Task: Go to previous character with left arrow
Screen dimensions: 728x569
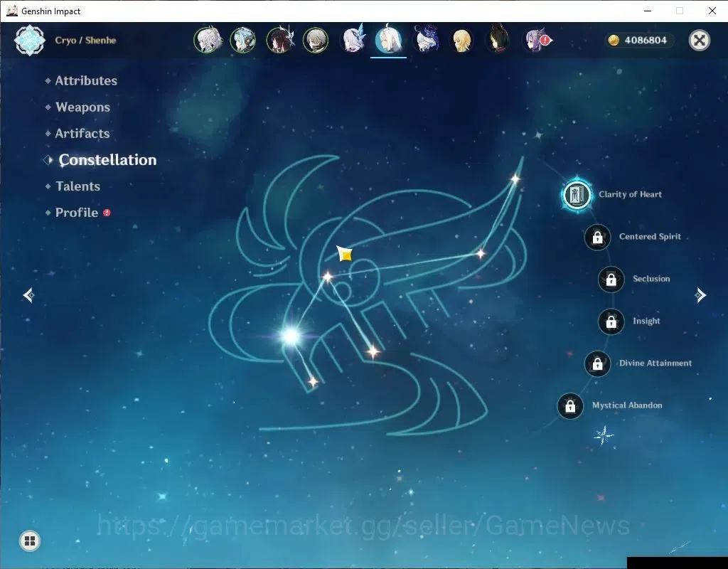Action: [28, 295]
